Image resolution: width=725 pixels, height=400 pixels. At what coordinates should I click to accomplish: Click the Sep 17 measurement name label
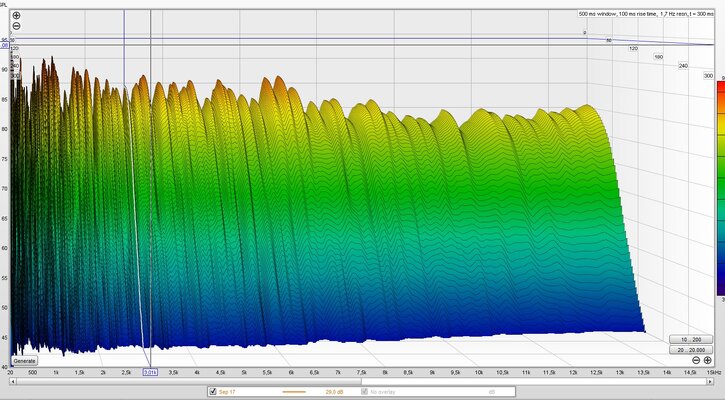227,392
